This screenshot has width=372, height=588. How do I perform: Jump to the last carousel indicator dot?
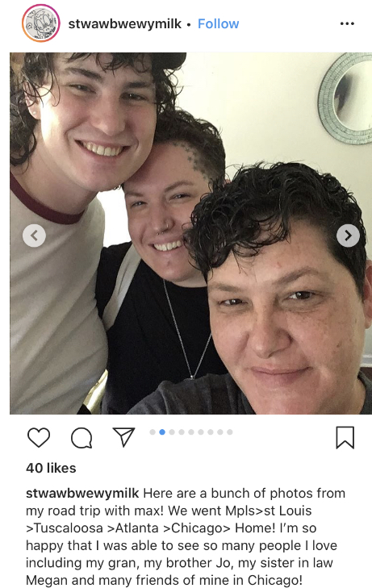(x=229, y=432)
